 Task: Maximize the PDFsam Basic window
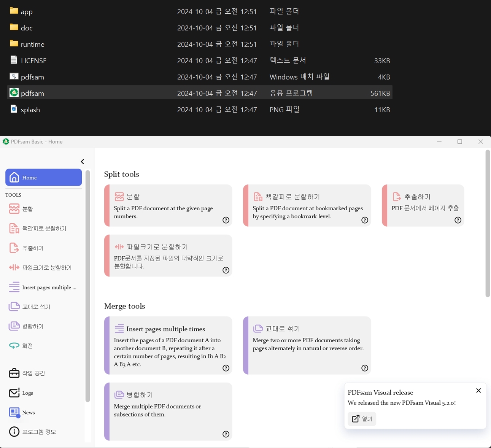[x=460, y=141]
